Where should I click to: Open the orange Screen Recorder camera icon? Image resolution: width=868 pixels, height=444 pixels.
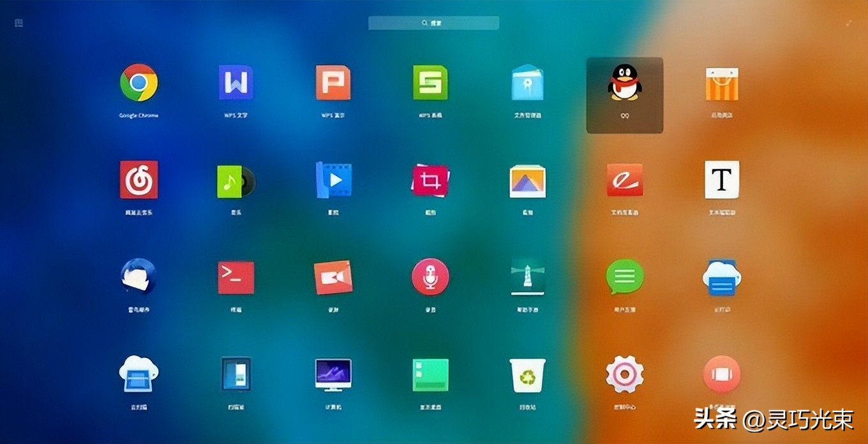pyautogui.click(x=333, y=277)
